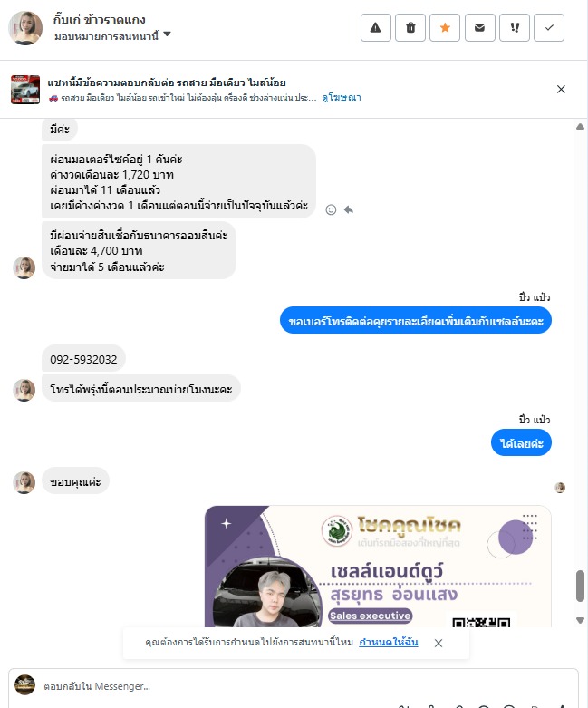The height and width of the screenshot is (708, 588).
Task: Delete conversation using trash icon
Action: pyautogui.click(x=410, y=28)
